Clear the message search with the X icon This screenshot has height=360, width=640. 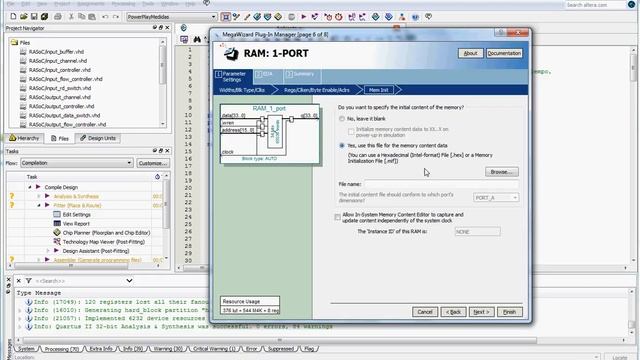click(18, 281)
